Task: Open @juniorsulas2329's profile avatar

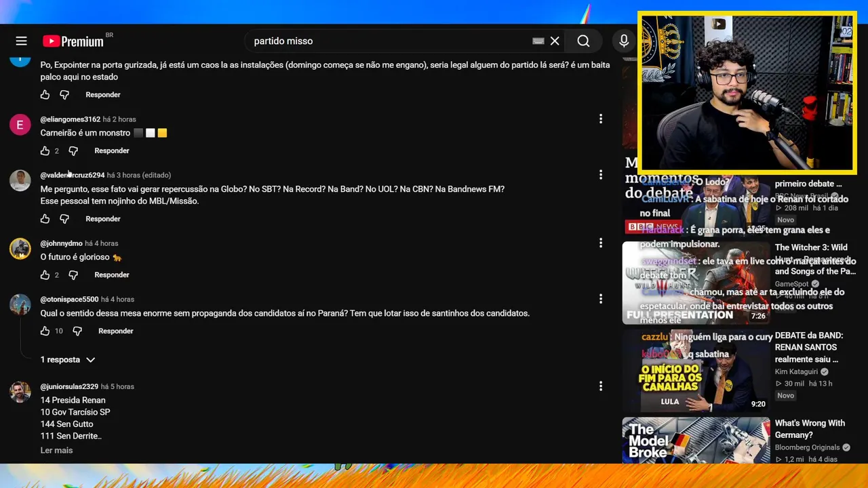Action: [x=20, y=392]
